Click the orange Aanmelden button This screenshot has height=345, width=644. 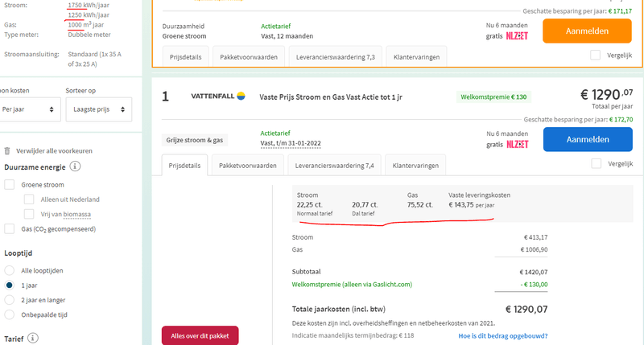pos(587,31)
